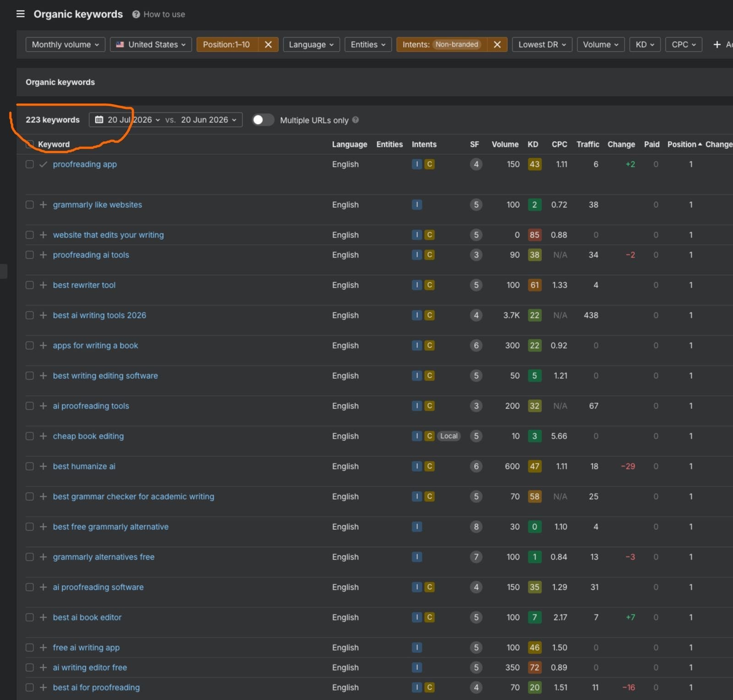The height and width of the screenshot is (700, 733).
Task: Open the best grammar checker for academic writing keyword
Action: [133, 496]
